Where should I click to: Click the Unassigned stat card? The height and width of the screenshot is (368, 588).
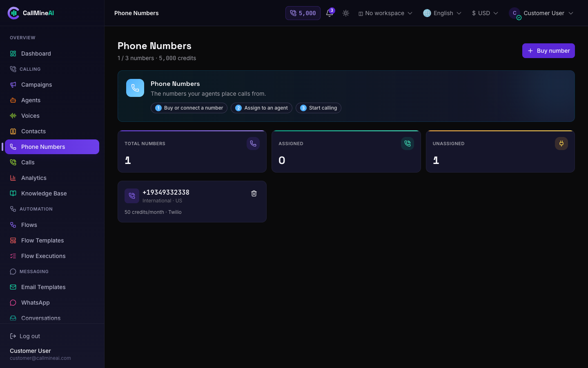point(500,151)
